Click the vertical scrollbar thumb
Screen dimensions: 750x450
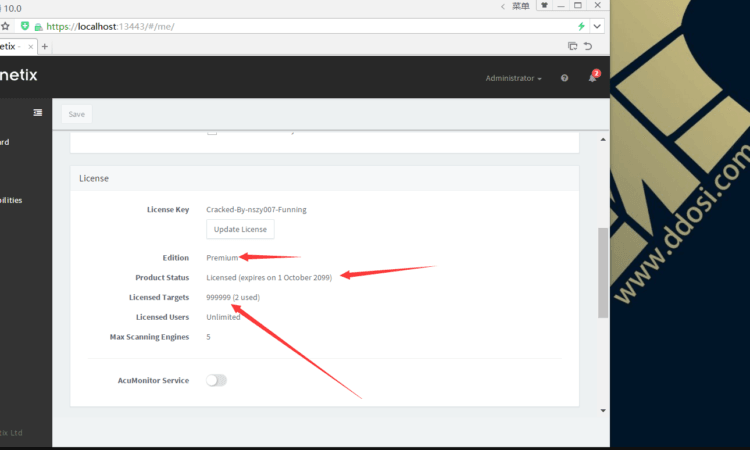click(603, 273)
